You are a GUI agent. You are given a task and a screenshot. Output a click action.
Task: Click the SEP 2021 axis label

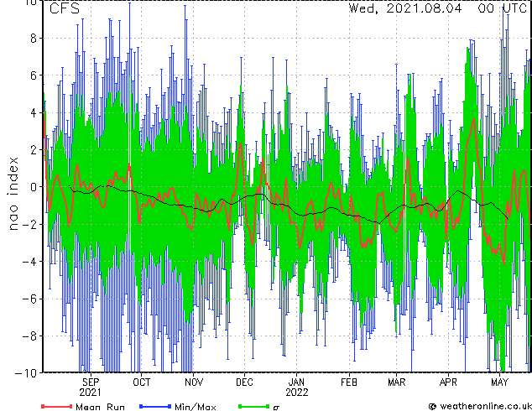coord(91,388)
